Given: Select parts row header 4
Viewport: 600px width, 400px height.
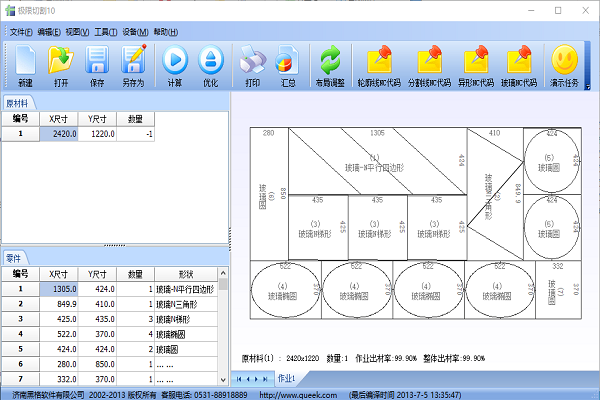Looking at the screenshot, I should pos(21,334).
